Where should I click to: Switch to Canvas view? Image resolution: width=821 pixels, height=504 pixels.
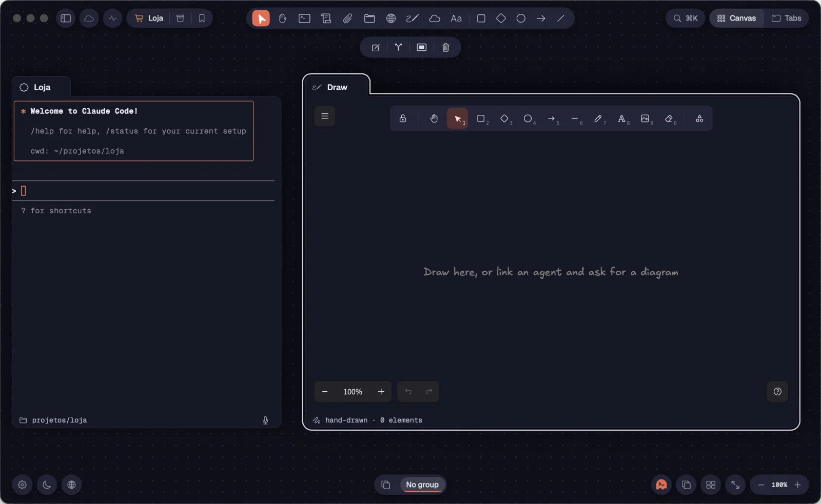click(736, 18)
